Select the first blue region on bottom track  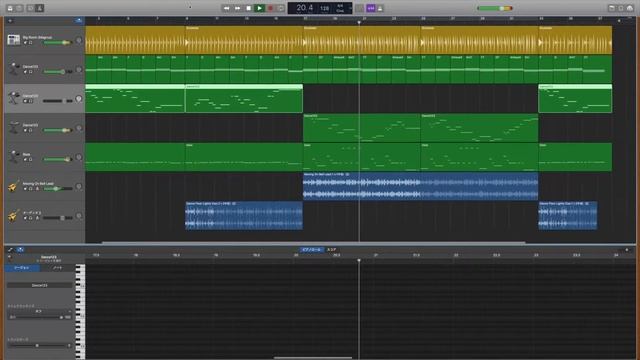pyautogui.click(x=244, y=215)
